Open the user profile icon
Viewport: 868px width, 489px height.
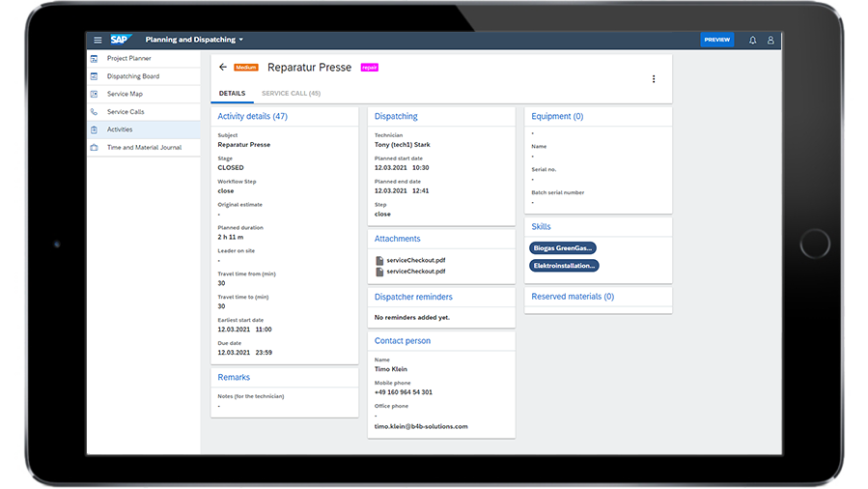tap(770, 40)
